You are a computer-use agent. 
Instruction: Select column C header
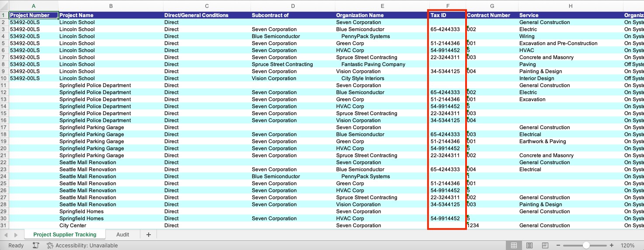[207, 6]
